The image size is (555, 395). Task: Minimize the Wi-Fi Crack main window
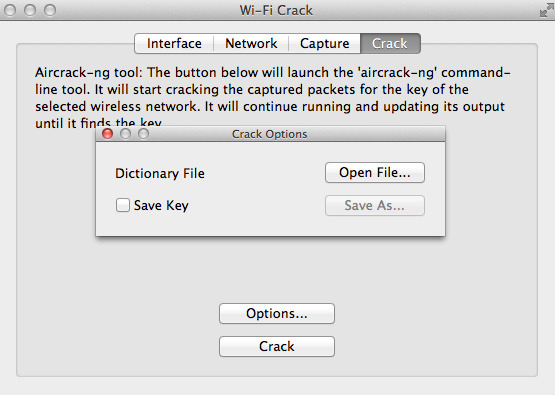pos(30,10)
